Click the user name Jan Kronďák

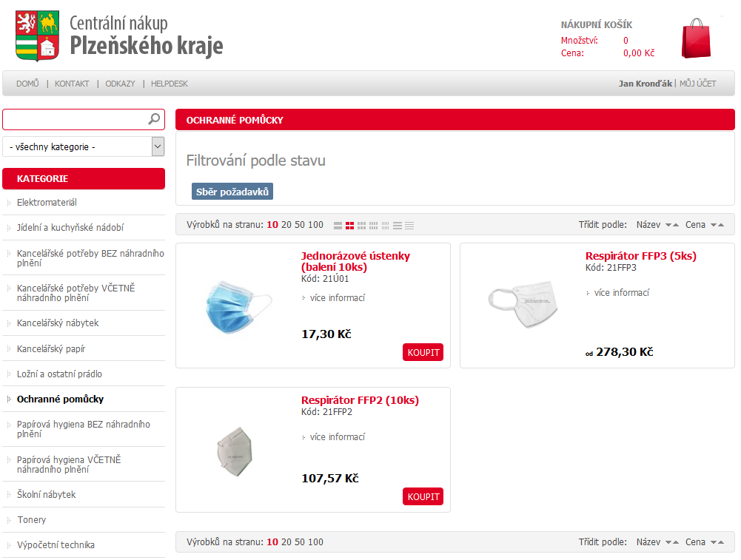[645, 84]
